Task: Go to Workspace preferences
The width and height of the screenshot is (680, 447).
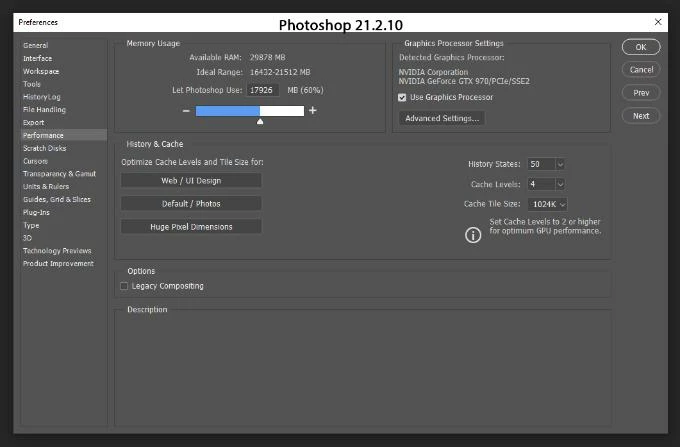Action: [x=41, y=71]
